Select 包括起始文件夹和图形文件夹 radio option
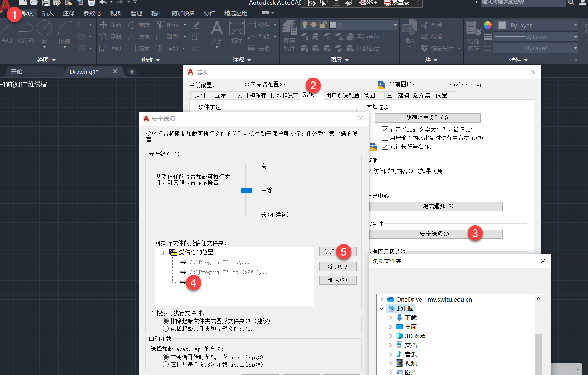 coord(166,329)
